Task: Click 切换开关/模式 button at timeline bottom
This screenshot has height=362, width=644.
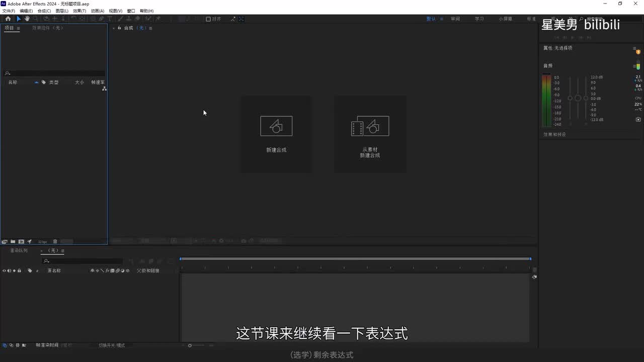Action: (x=112, y=345)
